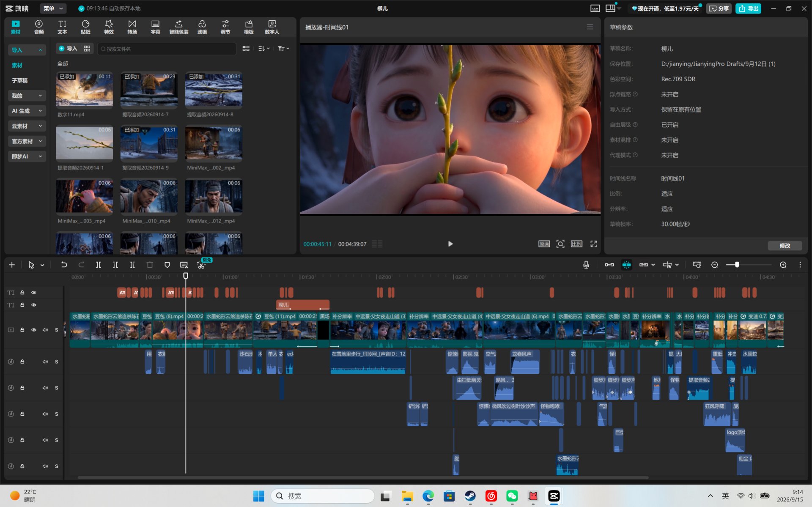Select the 柳儿 text clip on timeline
Screen dimensions: 812x507
click(x=302, y=305)
